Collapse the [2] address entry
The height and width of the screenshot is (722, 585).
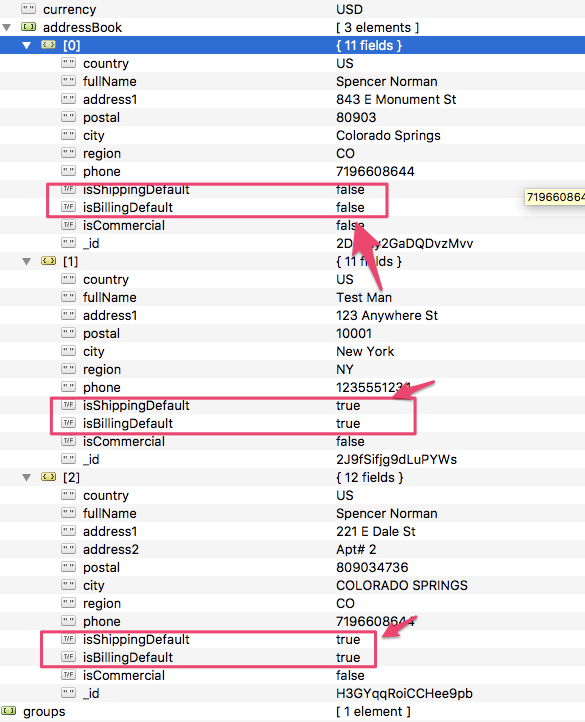click(x=27, y=477)
